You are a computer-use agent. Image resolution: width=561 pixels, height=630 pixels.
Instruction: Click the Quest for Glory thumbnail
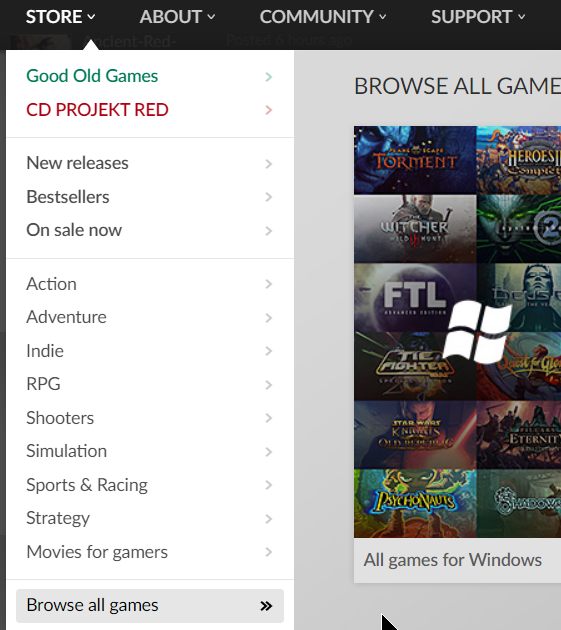(519, 366)
